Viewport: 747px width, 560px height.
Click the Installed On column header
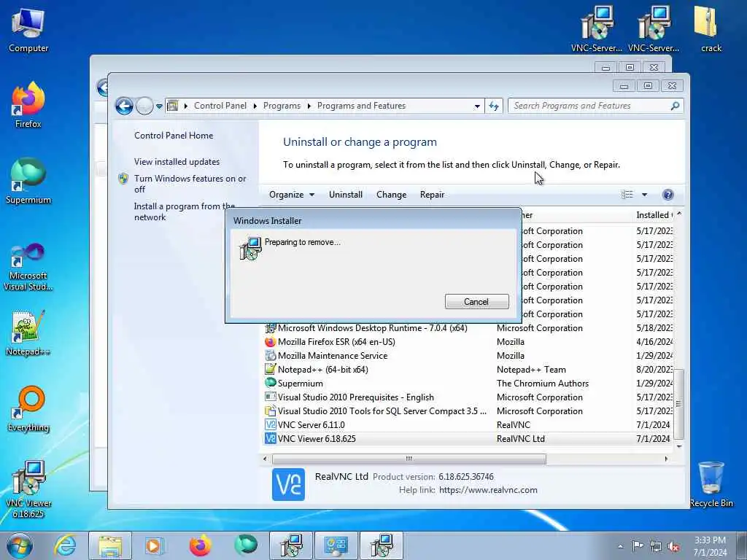click(654, 215)
